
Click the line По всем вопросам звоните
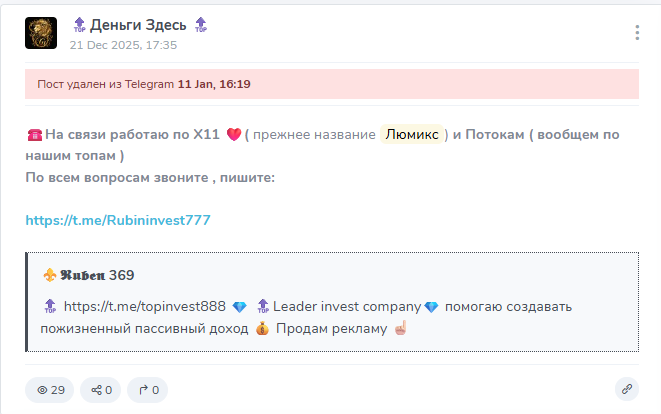[150, 177]
